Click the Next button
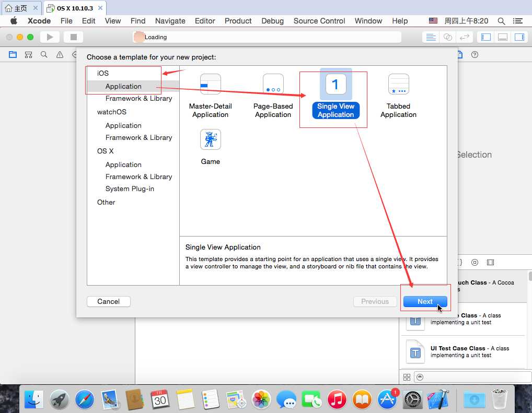This screenshot has width=532, height=413. 425,301
